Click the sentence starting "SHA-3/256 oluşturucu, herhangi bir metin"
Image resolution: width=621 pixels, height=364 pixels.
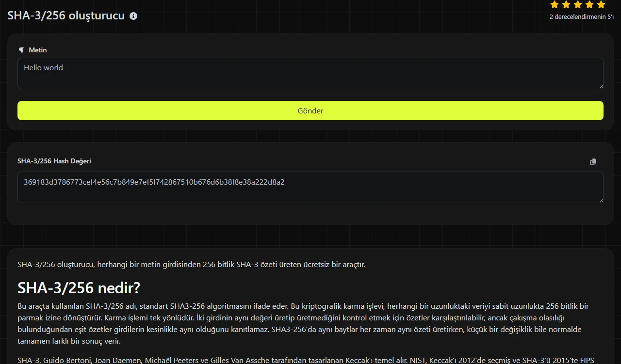click(x=191, y=265)
